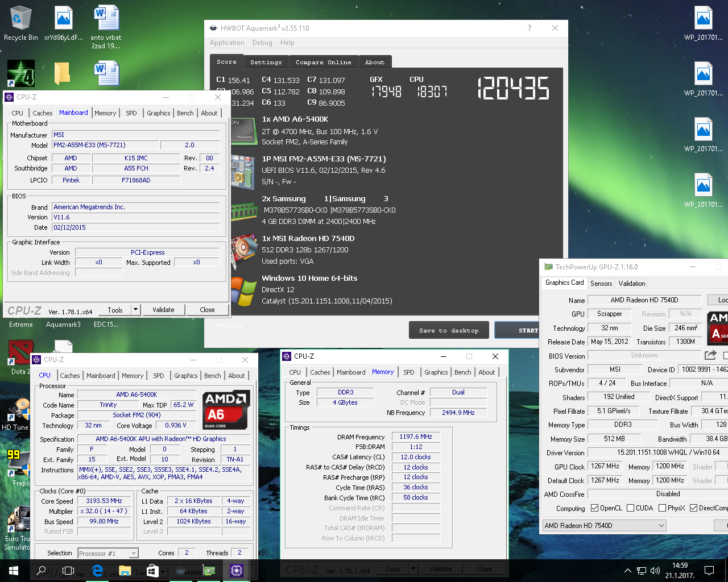The image size is (728, 582).
Task: Click the Tools button in CPU-Z Mainboard window
Action: tap(115, 310)
